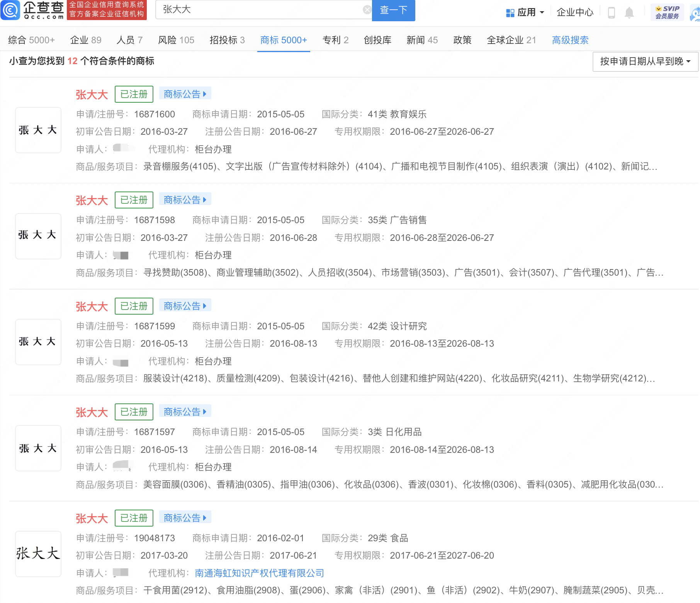Open the 按申请日期从早到晚 sort dropdown
This screenshot has height=603, width=700.
(645, 61)
